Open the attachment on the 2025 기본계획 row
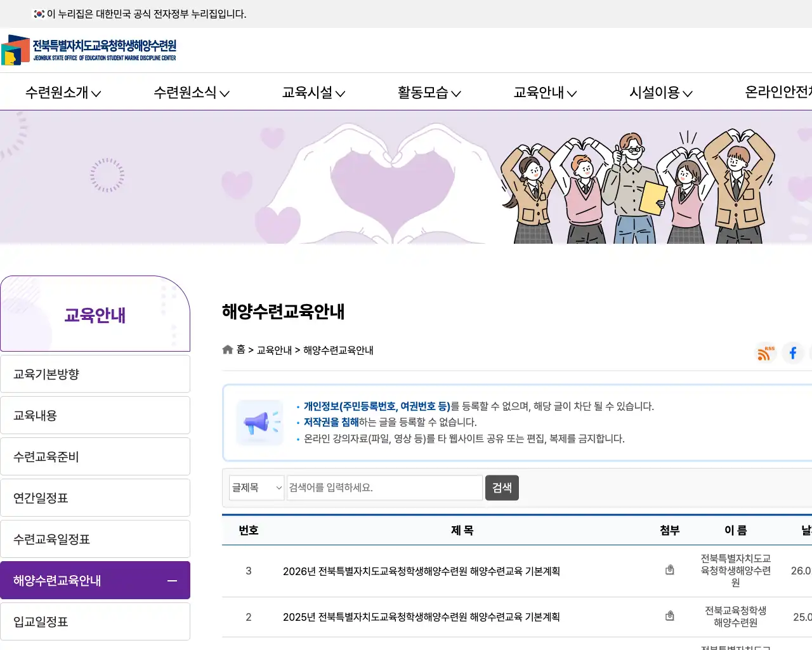Viewport: 812px width, 650px height. click(669, 615)
